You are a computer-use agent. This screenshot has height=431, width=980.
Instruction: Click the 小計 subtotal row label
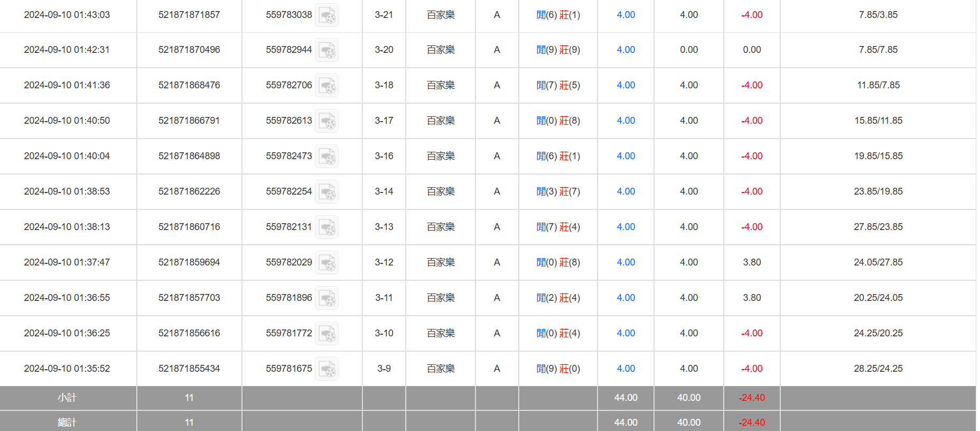(x=67, y=398)
